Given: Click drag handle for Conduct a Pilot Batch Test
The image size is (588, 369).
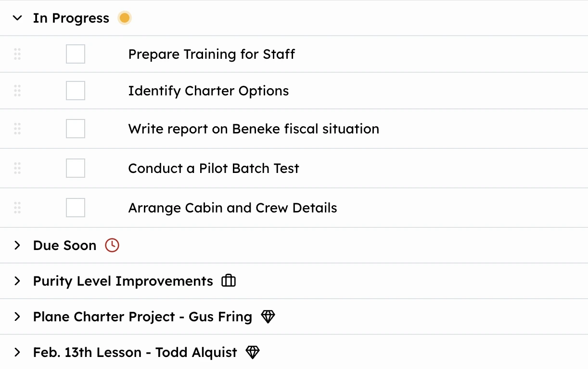Looking at the screenshot, I should (x=17, y=168).
